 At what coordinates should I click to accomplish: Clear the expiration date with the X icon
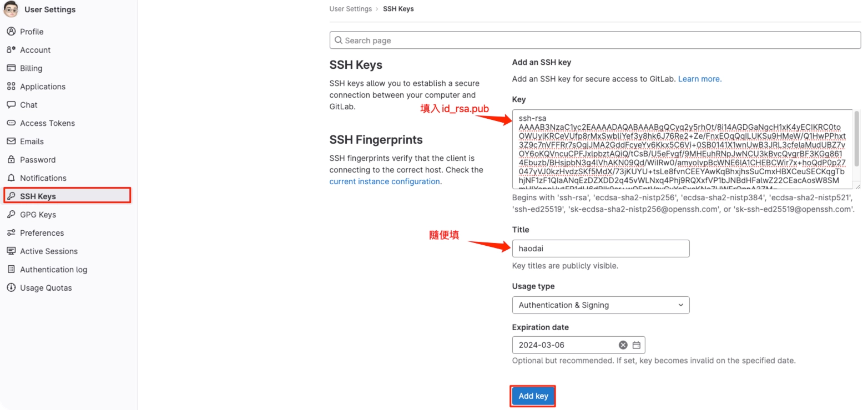pyautogui.click(x=623, y=345)
